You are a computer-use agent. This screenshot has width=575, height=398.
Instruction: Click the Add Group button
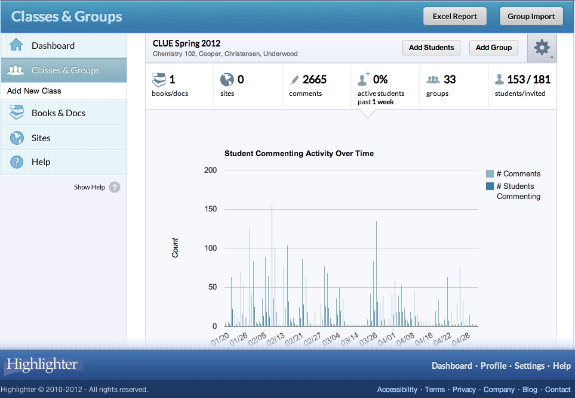[494, 48]
